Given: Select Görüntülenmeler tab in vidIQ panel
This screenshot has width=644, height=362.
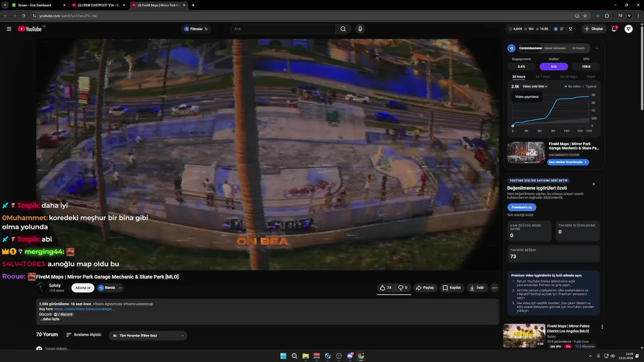Looking at the screenshot, I should tap(530, 48).
